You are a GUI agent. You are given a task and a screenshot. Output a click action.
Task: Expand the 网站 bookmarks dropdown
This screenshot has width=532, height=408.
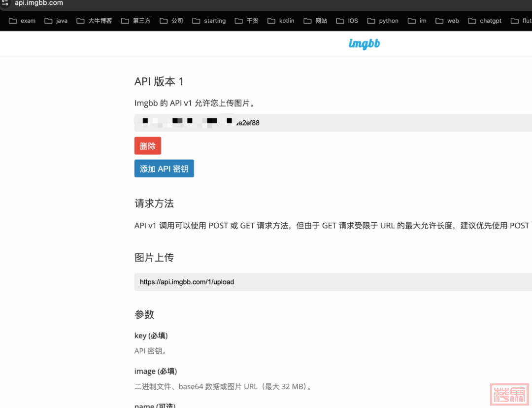[x=315, y=21]
